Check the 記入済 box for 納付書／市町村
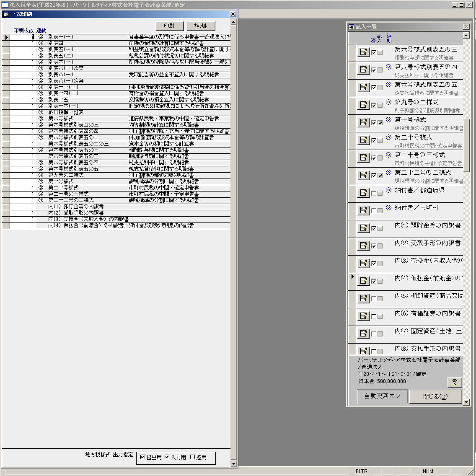This screenshot has height=476, width=476. pyautogui.click(x=374, y=211)
